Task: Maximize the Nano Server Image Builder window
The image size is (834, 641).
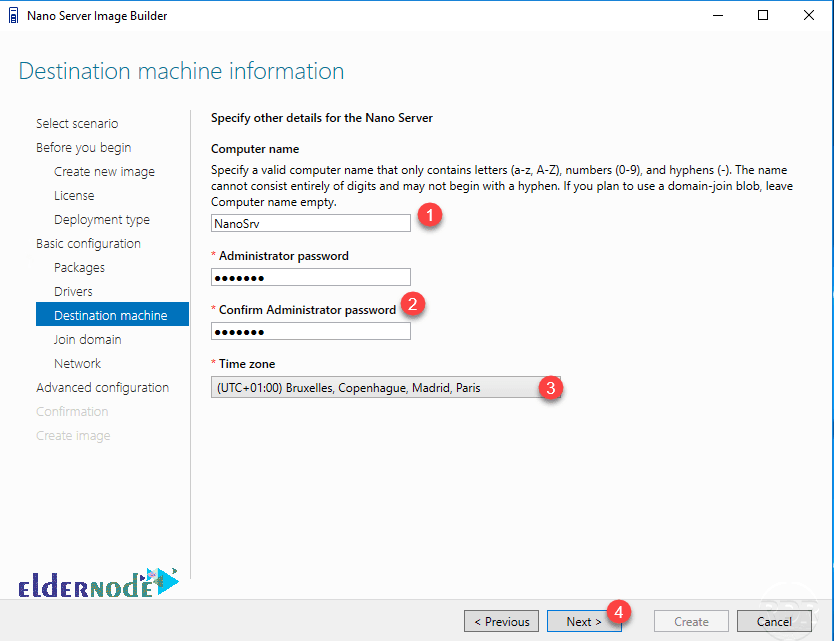Action: (763, 15)
